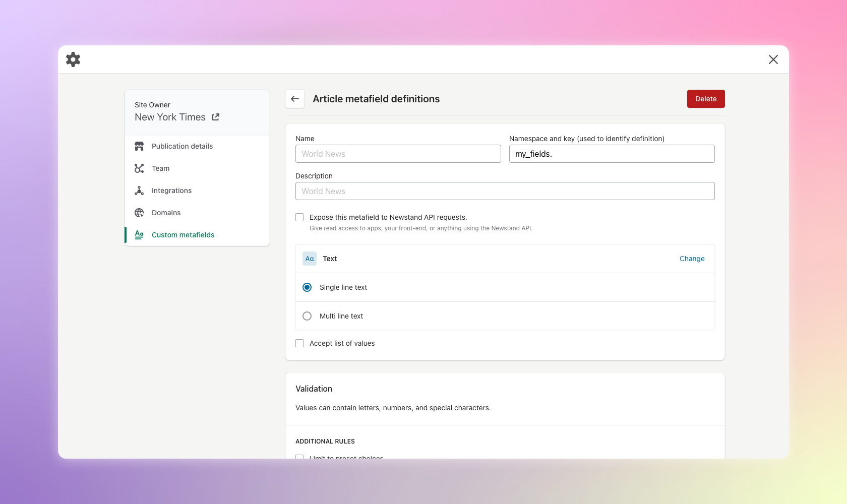Click the ADDITIONAL RULES label

[x=325, y=442]
